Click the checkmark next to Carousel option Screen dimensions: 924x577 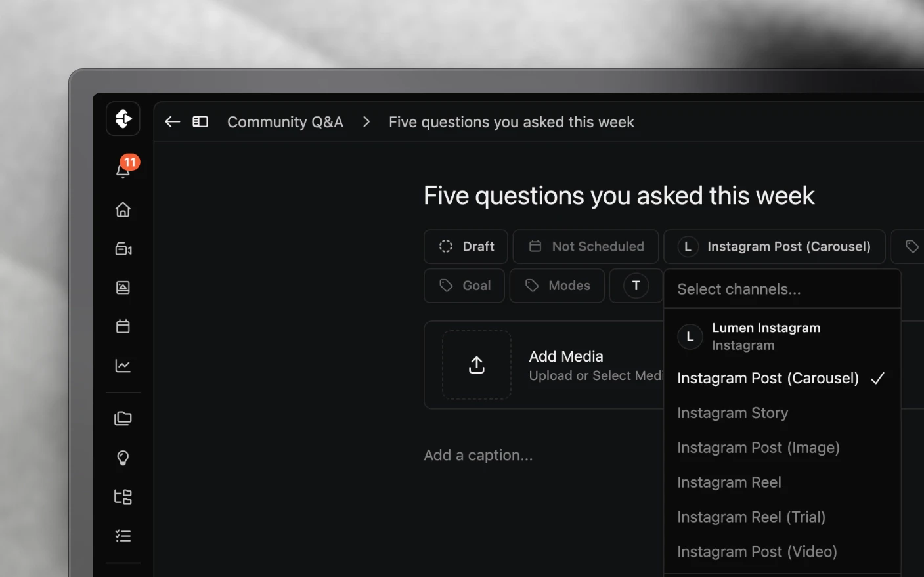point(877,378)
